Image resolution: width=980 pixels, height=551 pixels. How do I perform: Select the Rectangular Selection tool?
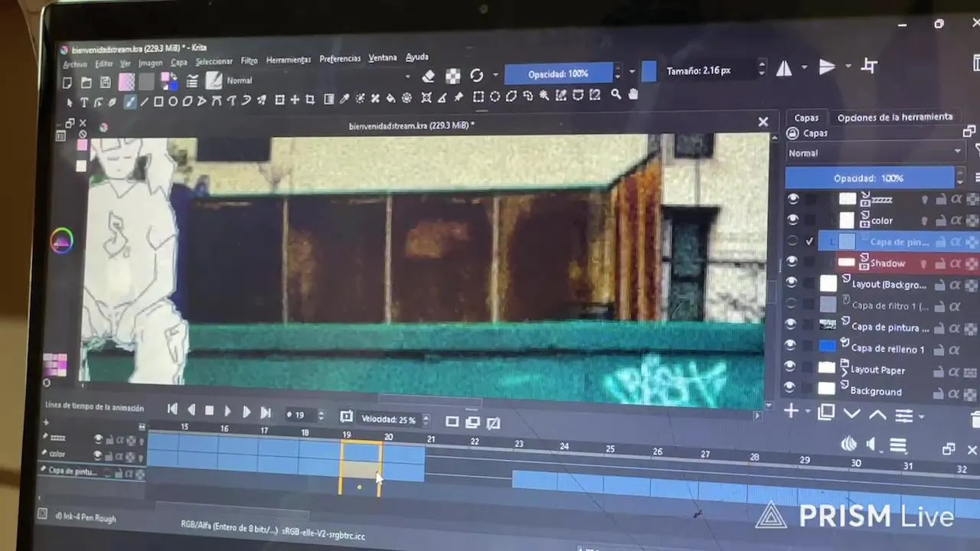(479, 96)
